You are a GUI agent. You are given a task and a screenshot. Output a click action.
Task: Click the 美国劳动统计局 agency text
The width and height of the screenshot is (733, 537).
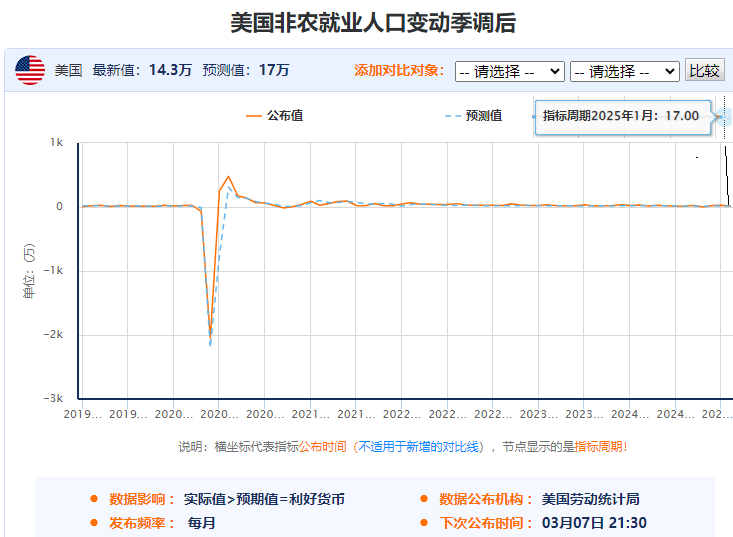coord(590,499)
